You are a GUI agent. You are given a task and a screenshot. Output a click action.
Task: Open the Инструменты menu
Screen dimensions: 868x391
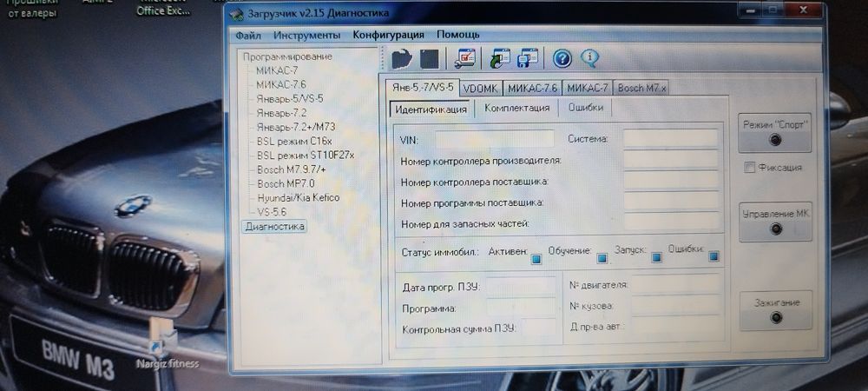pyautogui.click(x=306, y=35)
